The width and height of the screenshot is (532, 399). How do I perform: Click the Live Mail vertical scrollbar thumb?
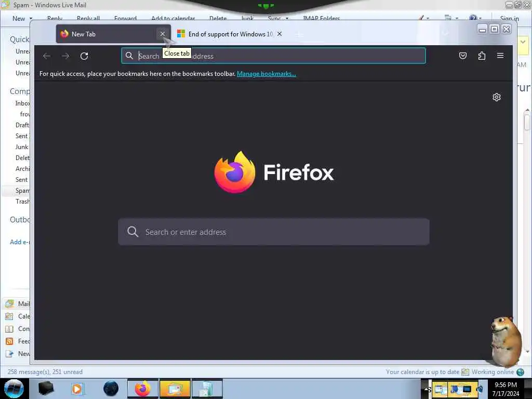527,122
